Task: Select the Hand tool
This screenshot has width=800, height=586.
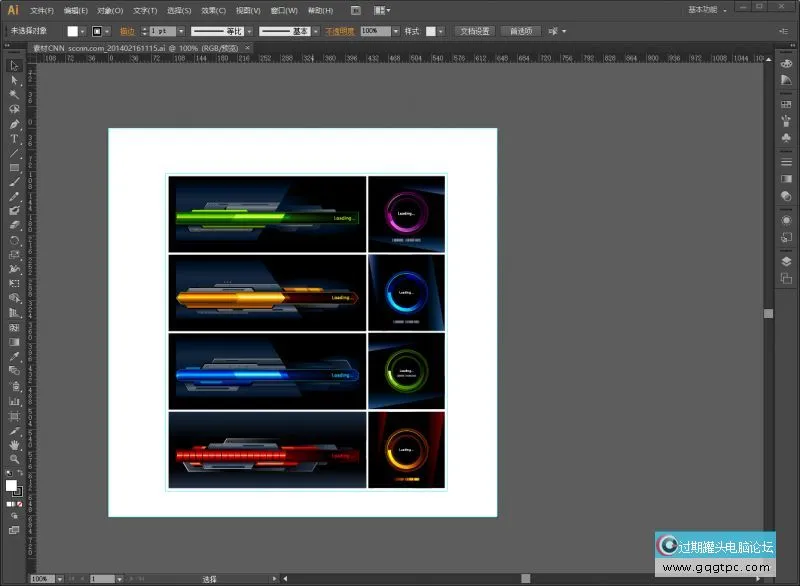Action: (14, 444)
